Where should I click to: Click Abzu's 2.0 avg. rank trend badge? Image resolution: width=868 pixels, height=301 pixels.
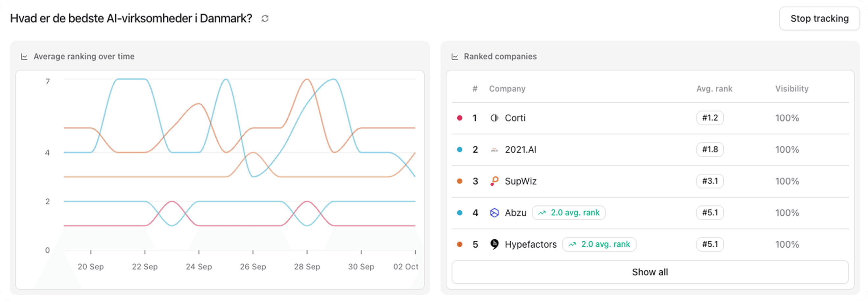coord(568,213)
